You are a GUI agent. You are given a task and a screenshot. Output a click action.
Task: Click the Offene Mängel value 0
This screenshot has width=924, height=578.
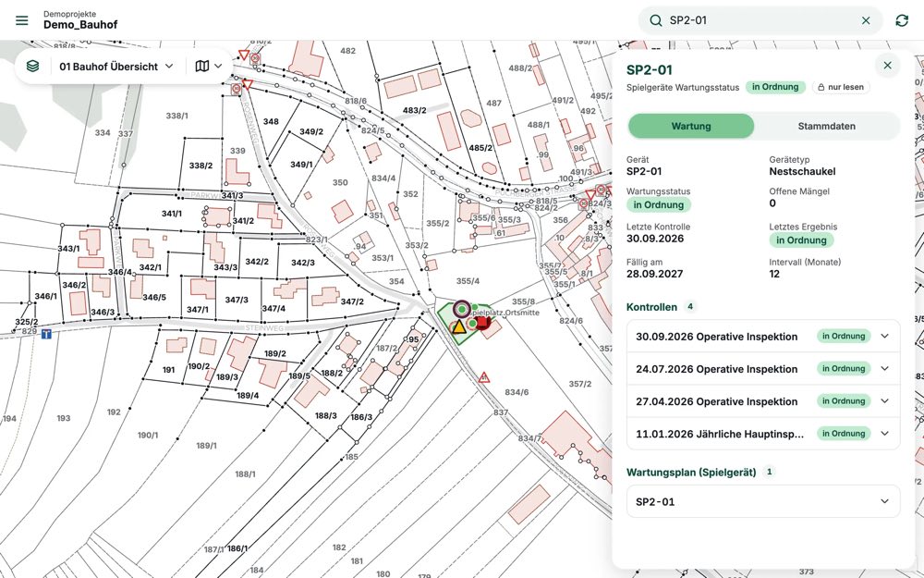tap(772, 203)
